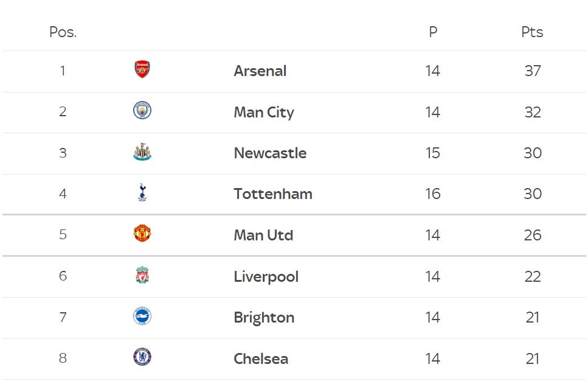Image resolution: width=588 pixels, height=381 pixels.
Task: Open the Brighton team link
Action: point(264,317)
